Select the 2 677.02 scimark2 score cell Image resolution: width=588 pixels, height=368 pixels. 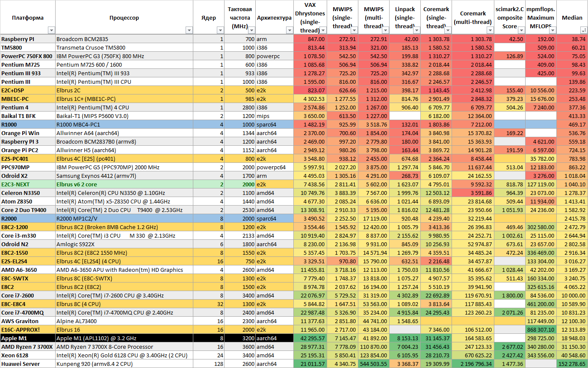click(510, 347)
